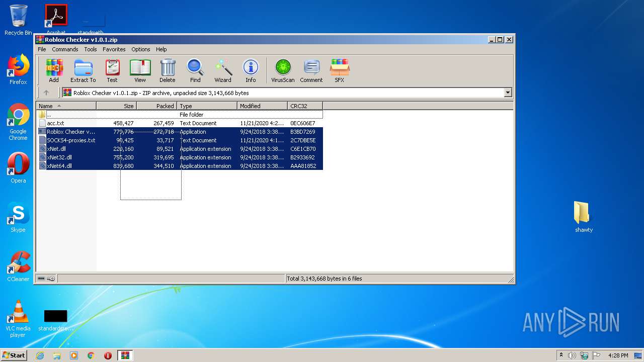Click the media player taskbar icon

74,355
